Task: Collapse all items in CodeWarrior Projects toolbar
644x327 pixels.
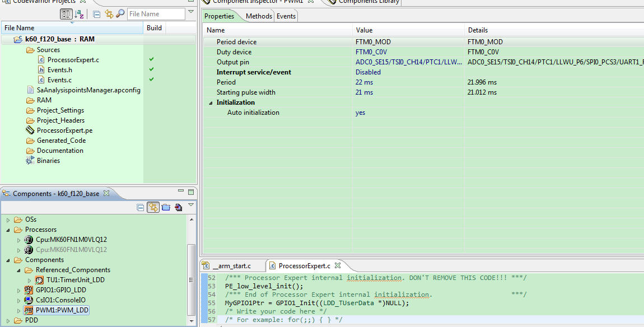Action: pyautogui.click(x=96, y=15)
